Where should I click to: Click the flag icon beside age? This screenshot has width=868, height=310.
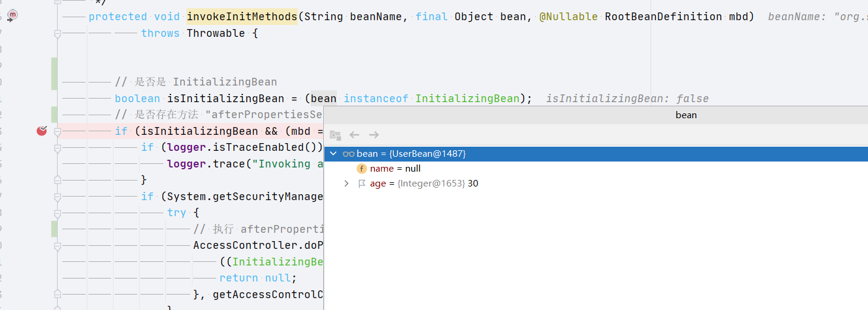point(361,184)
